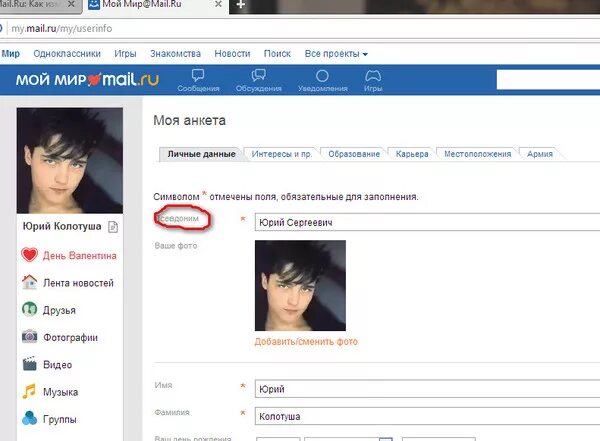Switch to the Личные данные tab
Image resolution: width=600 pixels, height=441 pixels.
point(201,154)
